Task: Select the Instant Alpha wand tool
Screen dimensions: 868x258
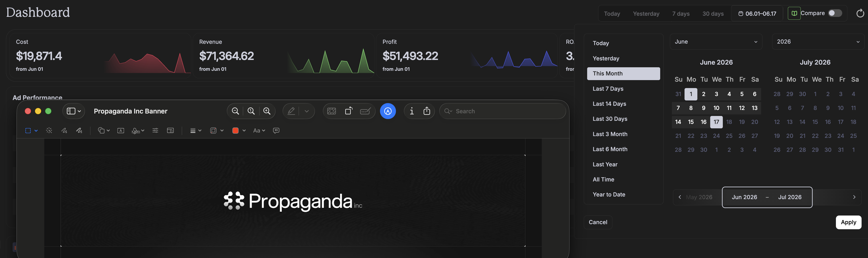Action: click(49, 130)
